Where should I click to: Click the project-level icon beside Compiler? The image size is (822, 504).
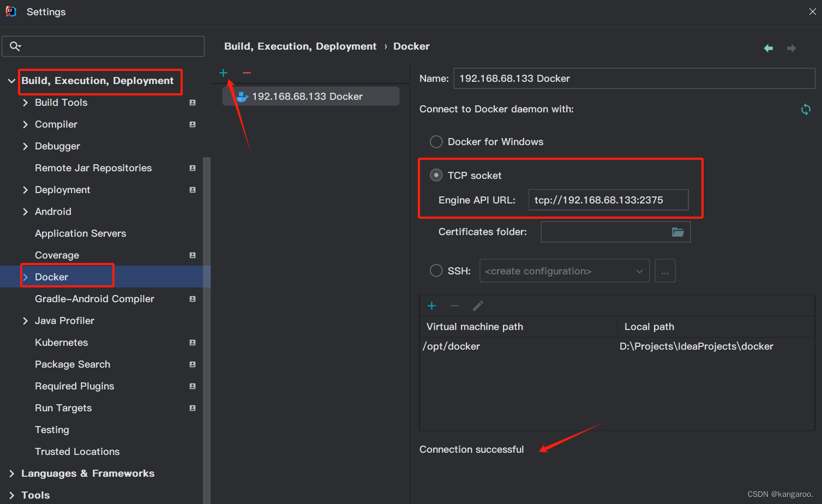coord(193,124)
